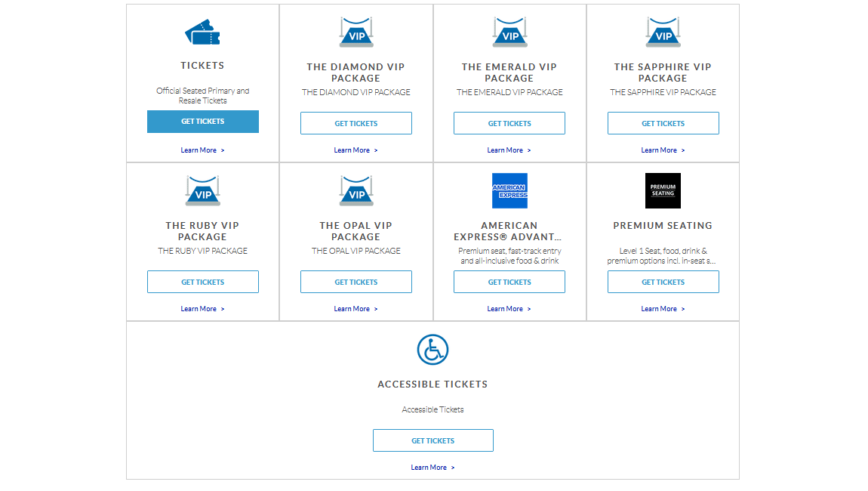Get tickets for the Emerald VIP Package
868x491 pixels.
pos(509,123)
